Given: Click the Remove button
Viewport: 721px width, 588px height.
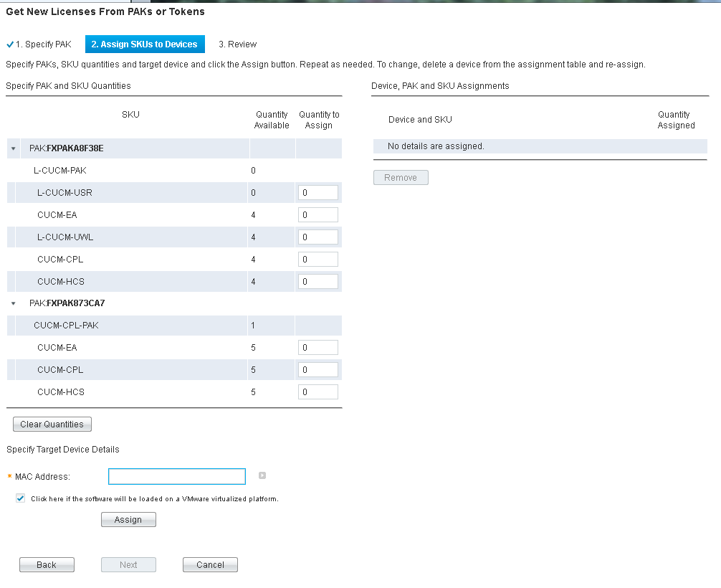Looking at the screenshot, I should click(x=401, y=178).
